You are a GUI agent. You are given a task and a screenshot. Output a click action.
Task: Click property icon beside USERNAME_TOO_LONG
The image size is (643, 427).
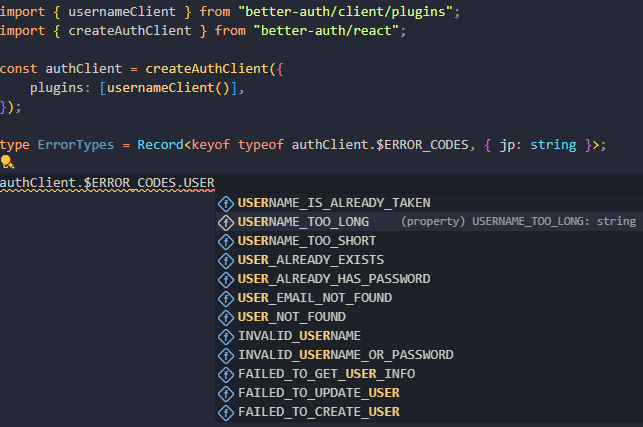[226, 222]
